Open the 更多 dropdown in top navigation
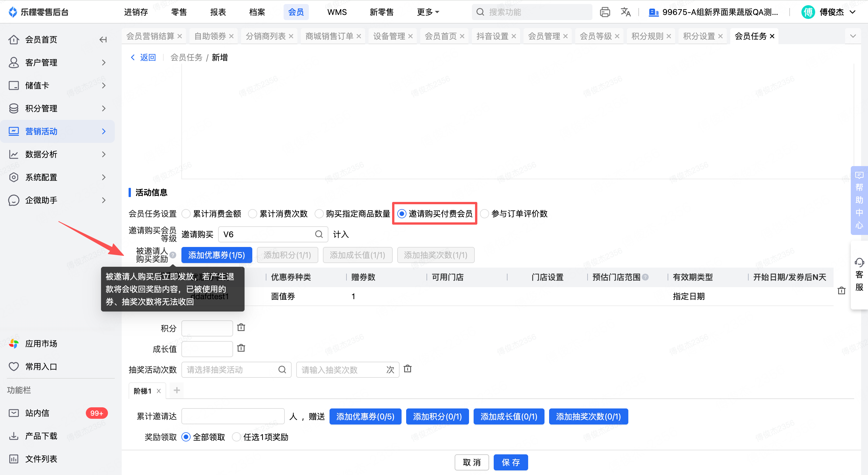868x475 pixels. pos(428,12)
